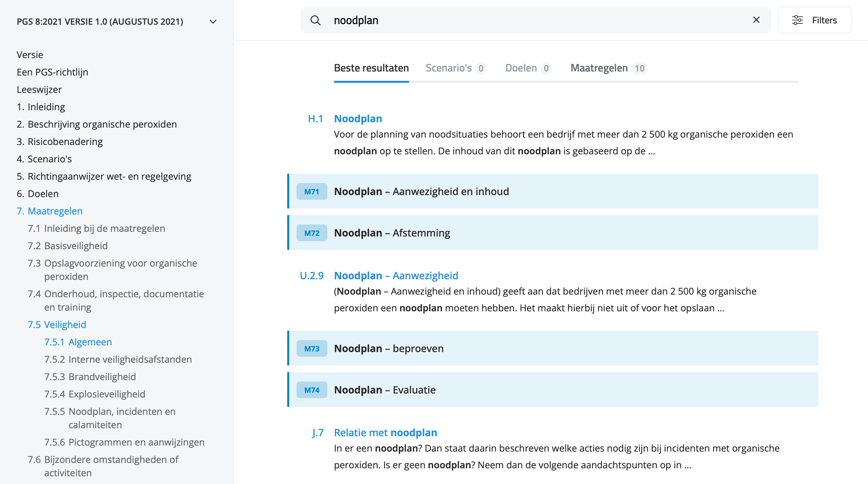Open 7.5.1 Algemeen

78,342
